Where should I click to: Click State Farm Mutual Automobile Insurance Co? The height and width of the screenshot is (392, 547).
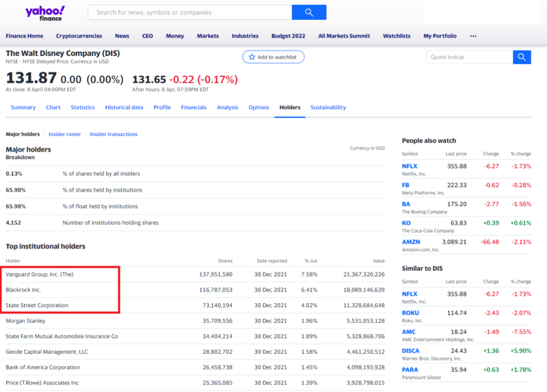(x=62, y=336)
